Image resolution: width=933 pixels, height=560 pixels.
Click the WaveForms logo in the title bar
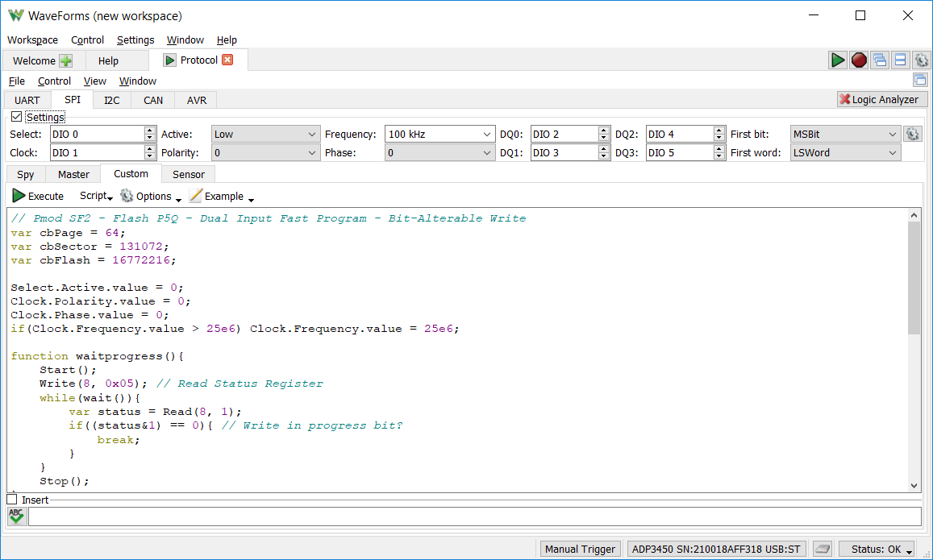pos(16,15)
